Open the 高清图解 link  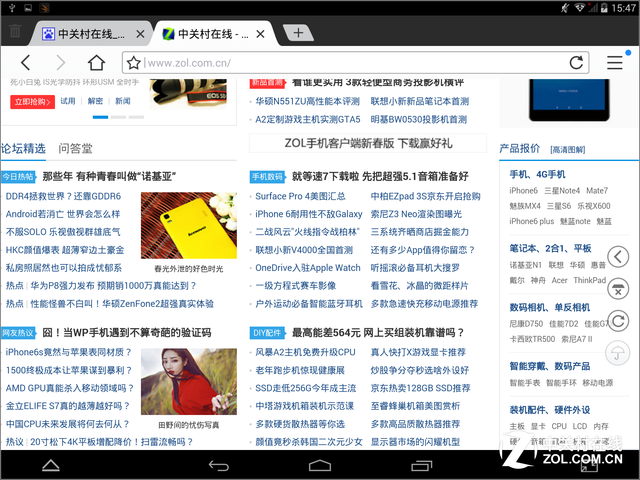[x=567, y=150]
